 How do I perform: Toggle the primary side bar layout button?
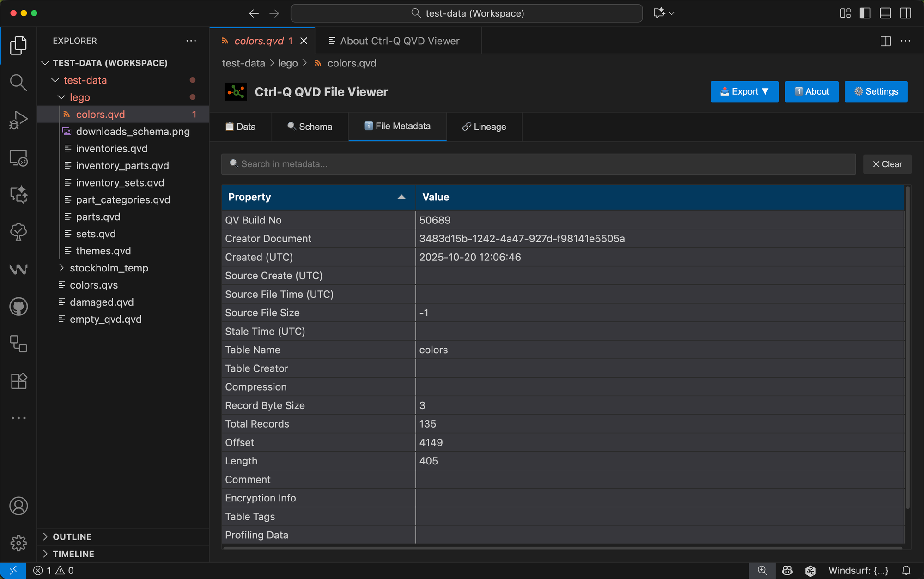[x=865, y=13]
